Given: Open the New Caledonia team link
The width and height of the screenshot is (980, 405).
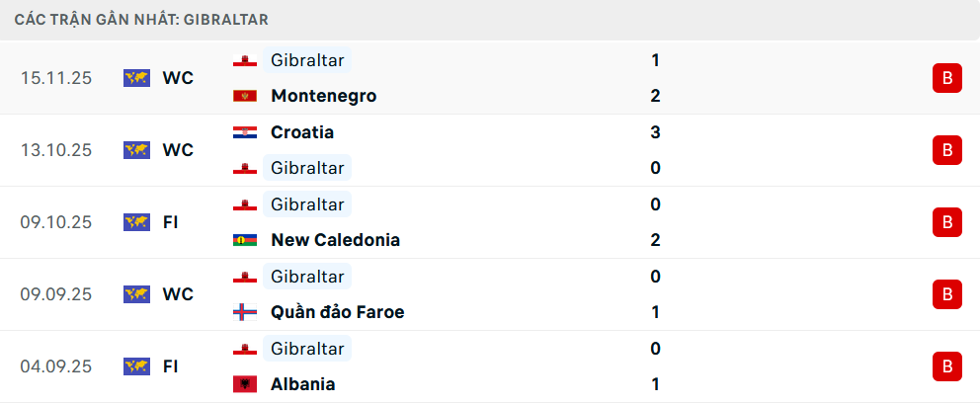Looking at the screenshot, I should (x=335, y=240).
